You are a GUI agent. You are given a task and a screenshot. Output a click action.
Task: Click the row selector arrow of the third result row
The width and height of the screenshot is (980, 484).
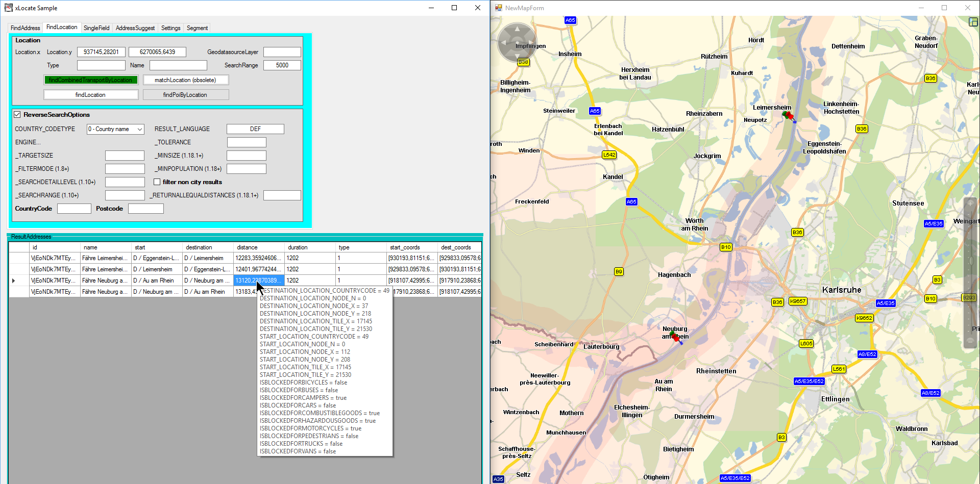tap(14, 281)
